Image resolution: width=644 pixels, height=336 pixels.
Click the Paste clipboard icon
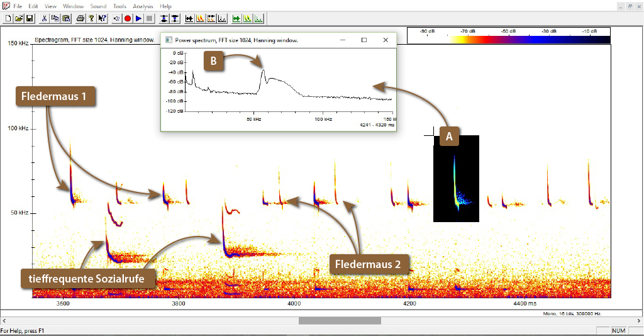66,18
